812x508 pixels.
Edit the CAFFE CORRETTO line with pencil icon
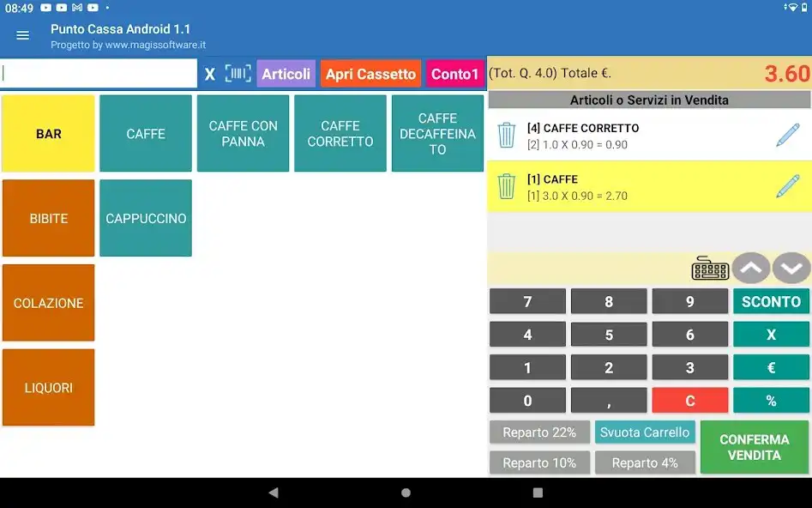(788, 136)
